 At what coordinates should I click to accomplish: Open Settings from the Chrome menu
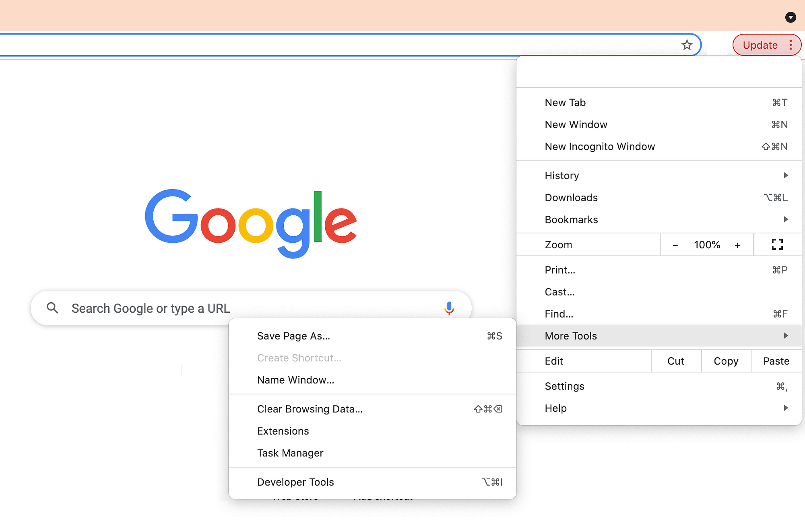pos(564,386)
